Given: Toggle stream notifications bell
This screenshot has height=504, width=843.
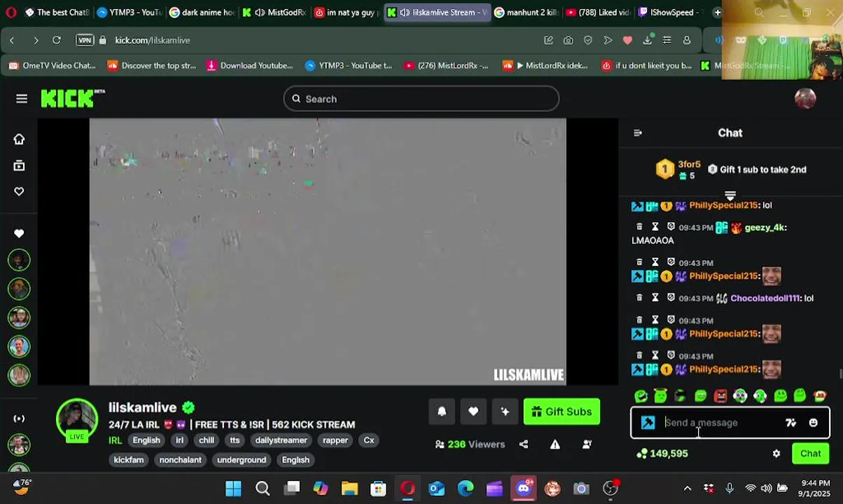Looking at the screenshot, I should (442, 412).
